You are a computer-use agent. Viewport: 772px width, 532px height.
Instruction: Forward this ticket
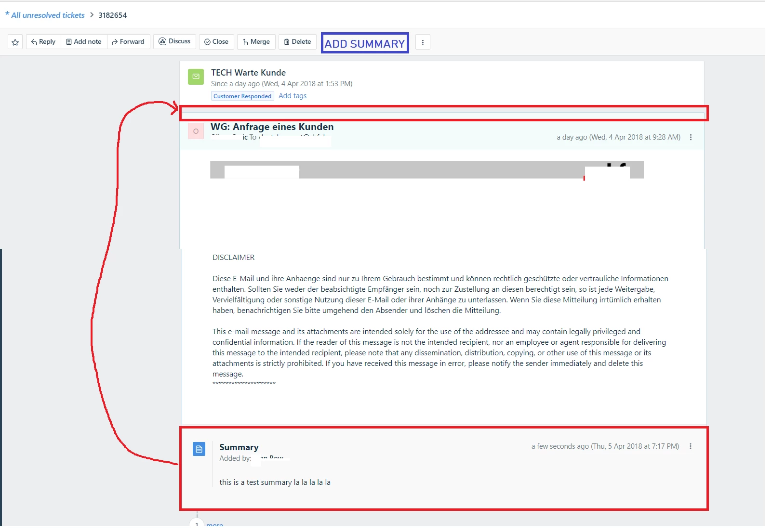click(x=128, y=42)
